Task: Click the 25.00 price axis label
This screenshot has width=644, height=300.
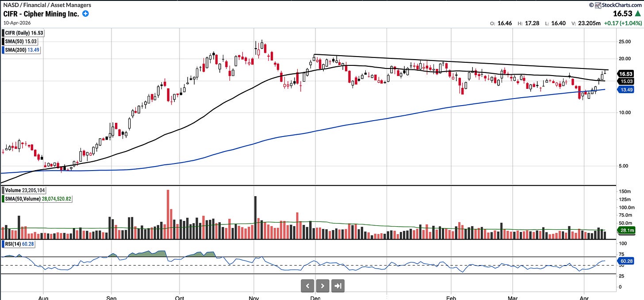Action: (x=625, y=42)
